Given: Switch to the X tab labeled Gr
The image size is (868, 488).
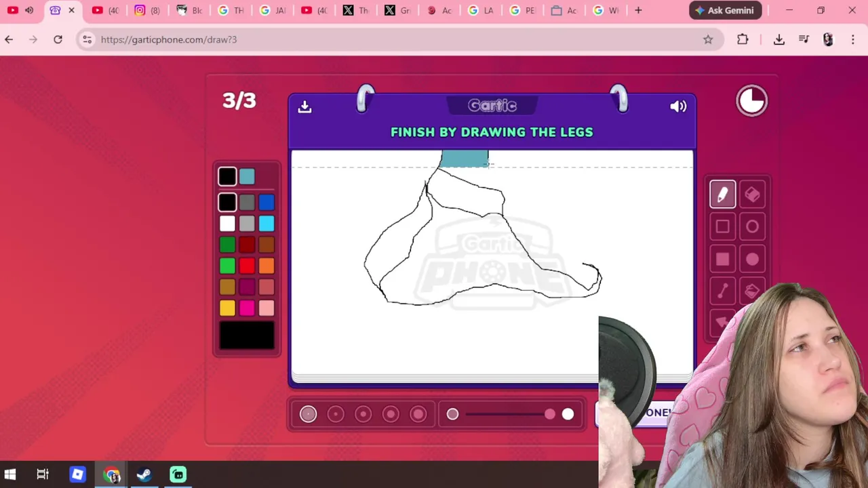Looking at the screenshot, I should 398,10.
